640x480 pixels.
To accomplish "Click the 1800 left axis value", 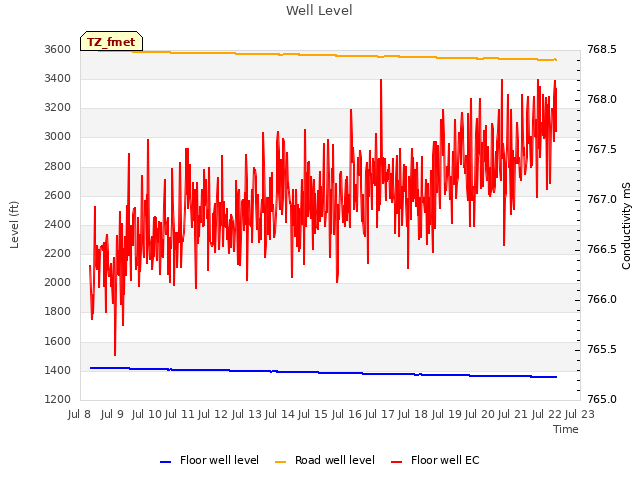I will point(58,311).
